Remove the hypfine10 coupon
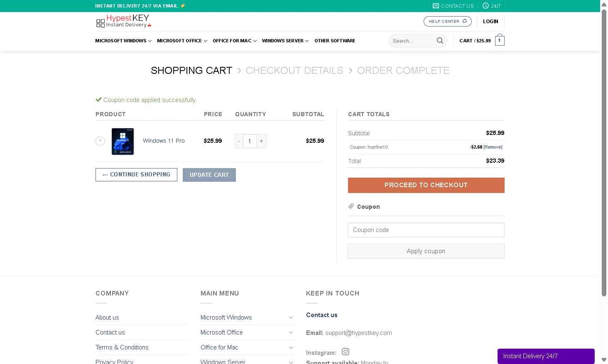 pos(493,147)
